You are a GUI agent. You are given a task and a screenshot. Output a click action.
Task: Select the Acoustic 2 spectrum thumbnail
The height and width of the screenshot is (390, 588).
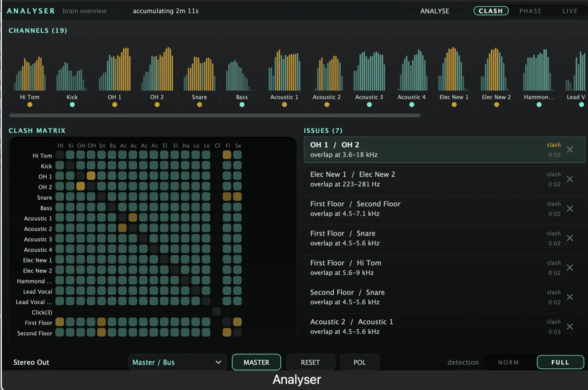tap(327, 73)
